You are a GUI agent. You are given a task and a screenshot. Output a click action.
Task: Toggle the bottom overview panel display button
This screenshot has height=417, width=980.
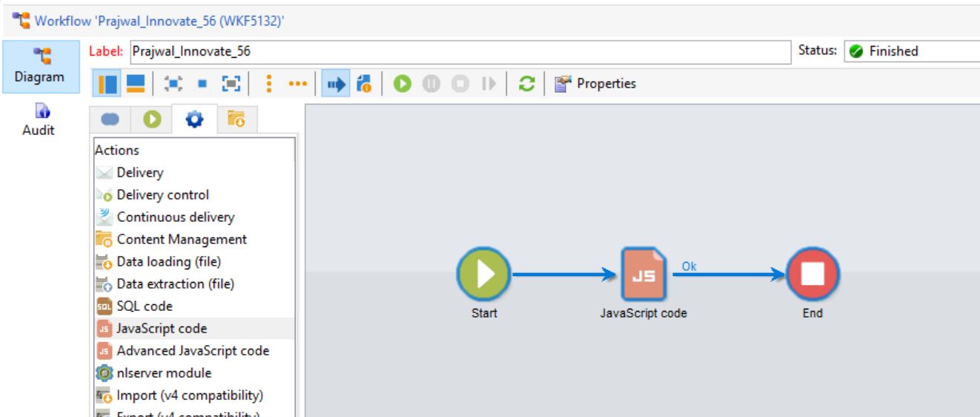(x=135, y=84)
